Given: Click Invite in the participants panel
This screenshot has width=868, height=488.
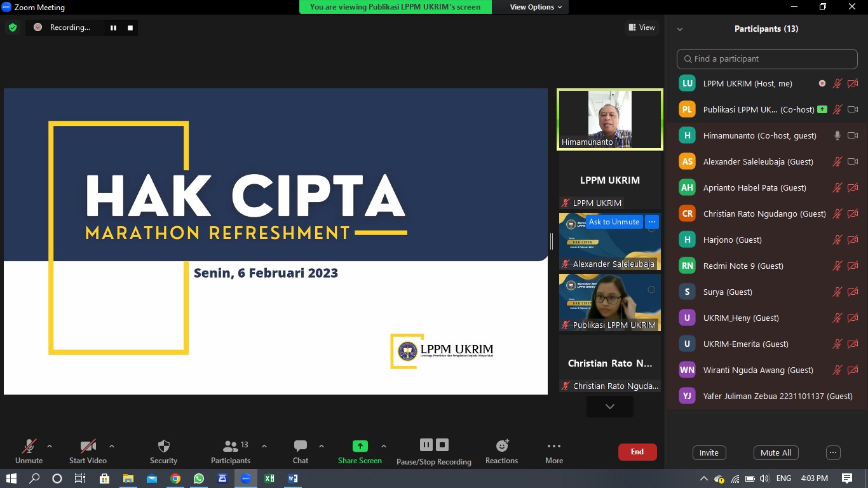Looking at the screenshot, I should pos(709,452).
